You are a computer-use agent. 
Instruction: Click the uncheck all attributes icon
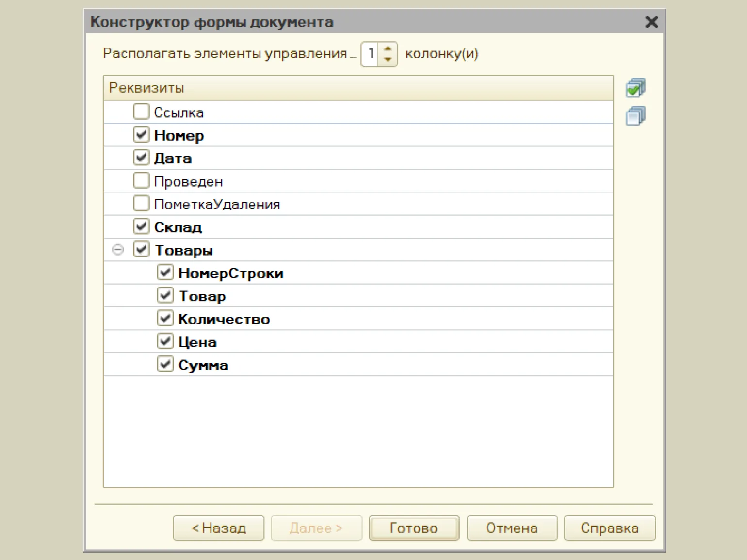(x=635, y=116)
